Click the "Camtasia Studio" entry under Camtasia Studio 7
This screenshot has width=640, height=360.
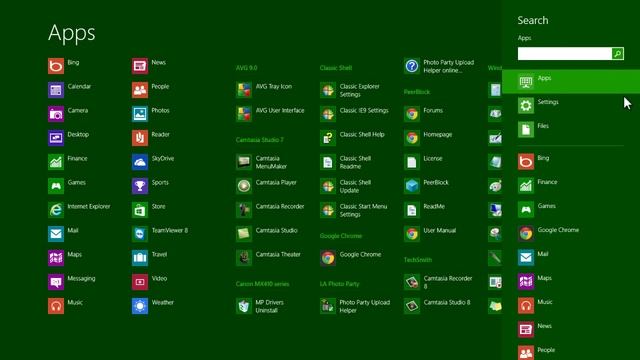tap(267, 234)
